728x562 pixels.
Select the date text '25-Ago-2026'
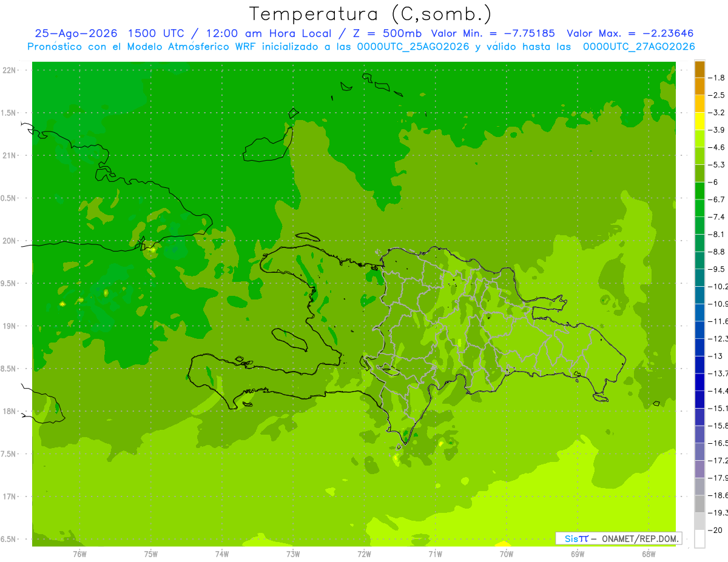(x=75, y=33)
